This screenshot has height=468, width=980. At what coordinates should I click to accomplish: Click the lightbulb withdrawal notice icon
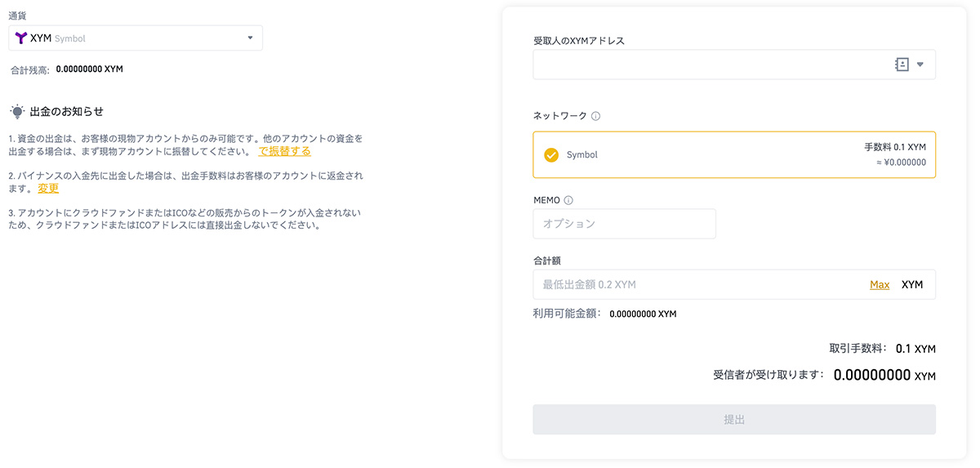pos(17,111)
